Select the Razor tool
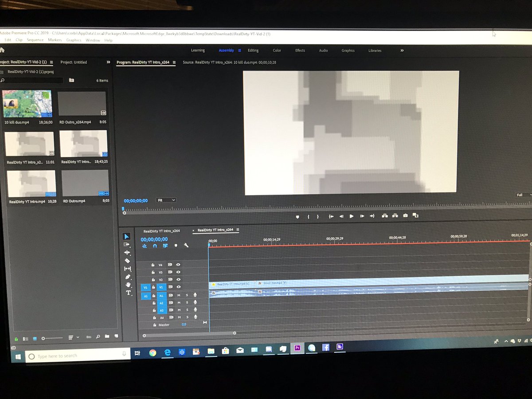This screenshot has height=399, width=532. tap(127, 261)
